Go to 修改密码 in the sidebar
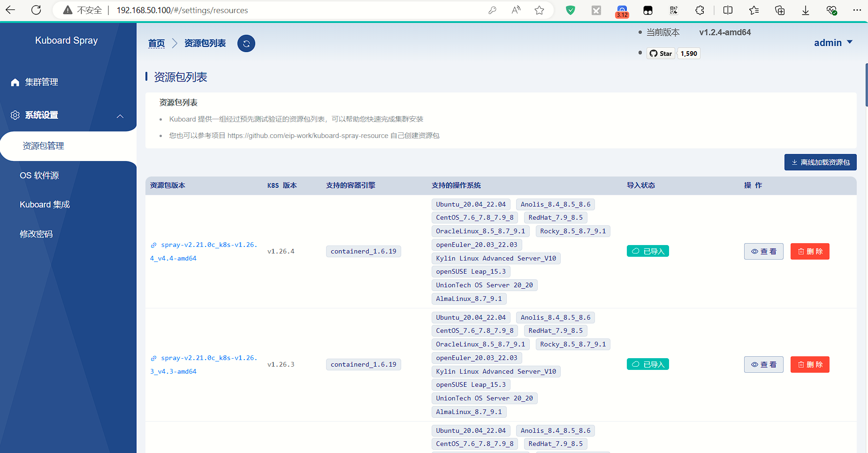 coord(36,234)
